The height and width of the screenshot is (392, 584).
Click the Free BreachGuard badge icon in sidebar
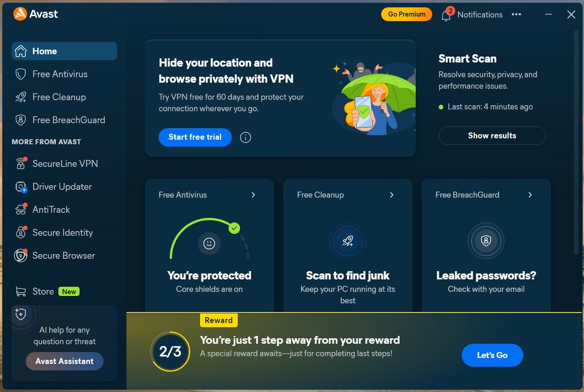[x=21, y=120]
